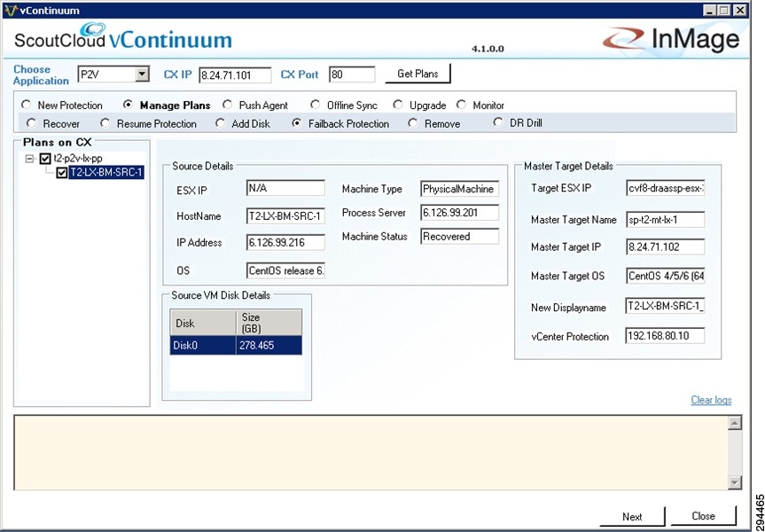The image size is (765, 532).
Task: Choose the Add Disk radio button
Action: click(220, 123)
